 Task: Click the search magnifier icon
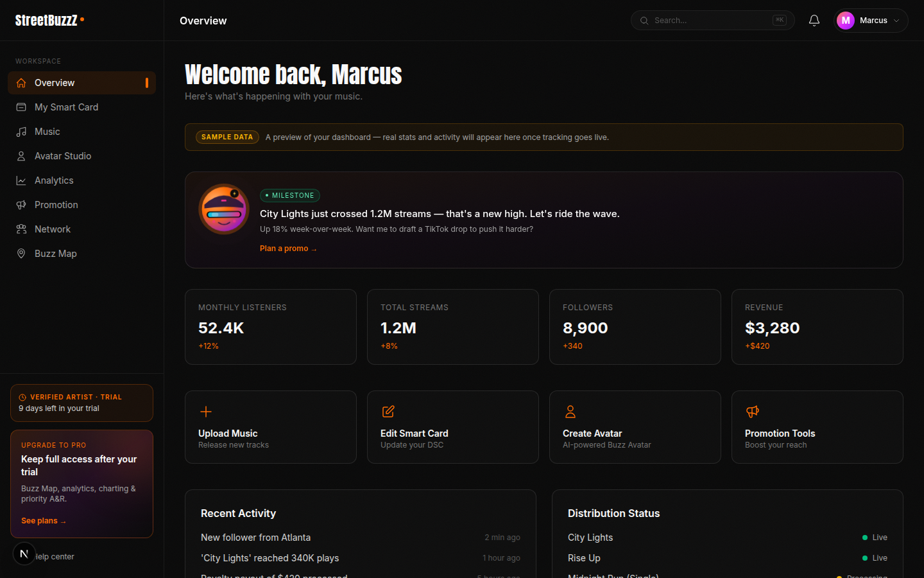644,21
